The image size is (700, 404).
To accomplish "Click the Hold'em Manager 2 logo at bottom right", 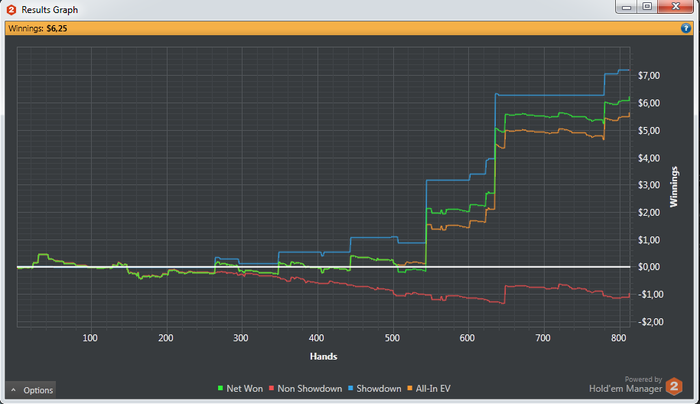I will click(x=674, y=386).
